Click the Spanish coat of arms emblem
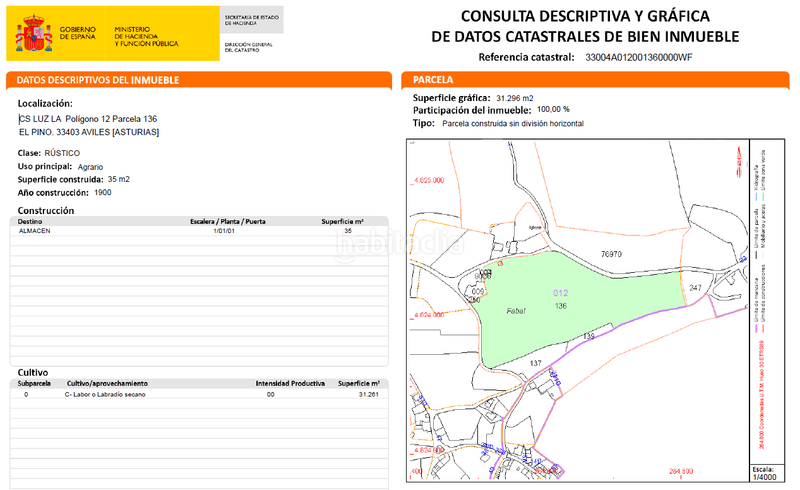The width and height of the screenshot is (800, 490). (33, 35)
